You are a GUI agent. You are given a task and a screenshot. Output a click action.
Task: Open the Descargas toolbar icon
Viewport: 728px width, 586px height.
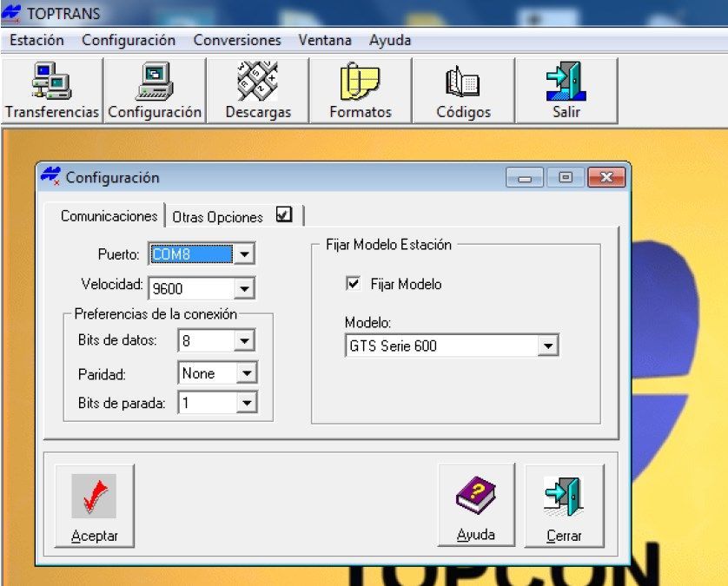point(258,90)
